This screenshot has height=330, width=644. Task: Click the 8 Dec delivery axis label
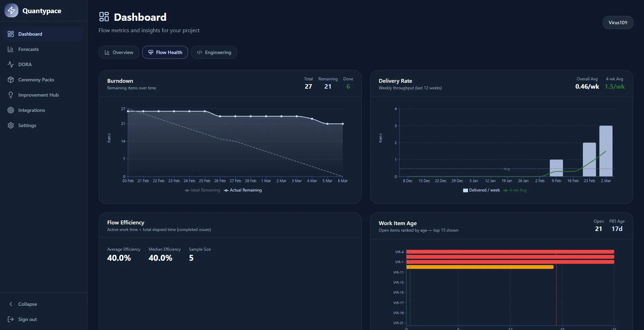click(x=408, y=181)
